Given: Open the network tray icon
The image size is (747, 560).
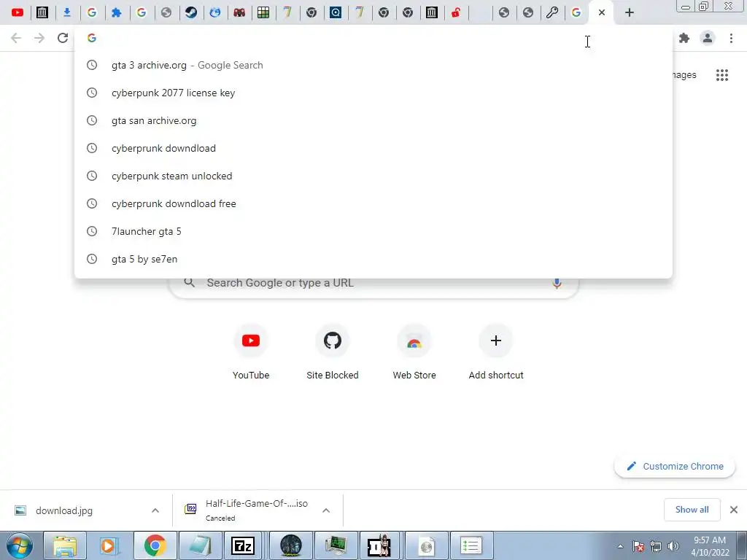Looking at the screenshot, I should point(656,546).
